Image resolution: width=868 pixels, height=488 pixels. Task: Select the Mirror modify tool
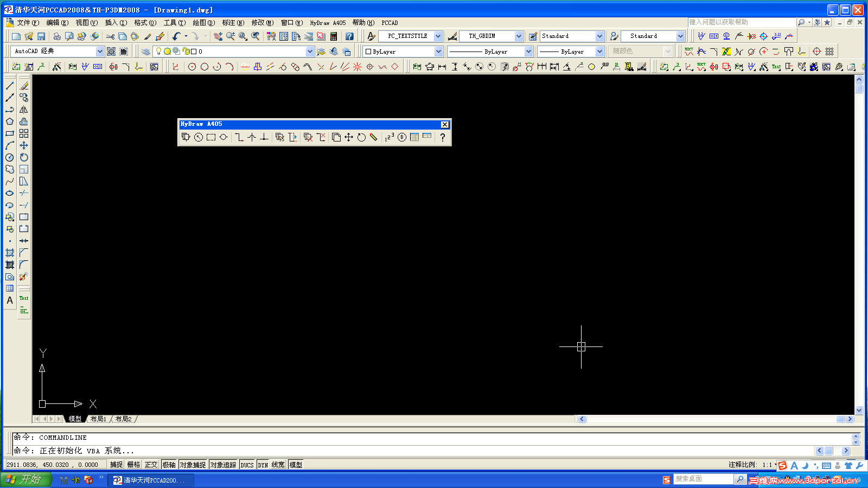coord(24,110)
